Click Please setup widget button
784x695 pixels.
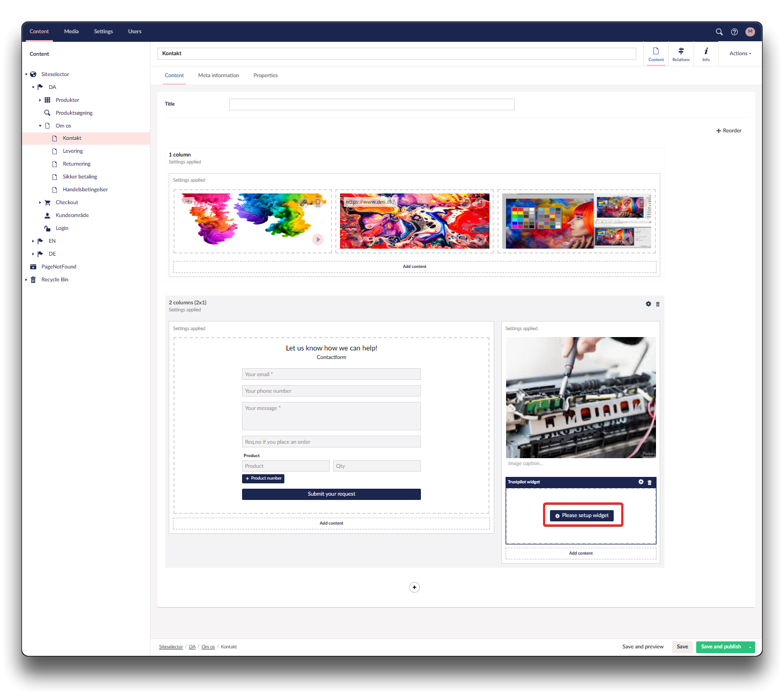[582, 515]
